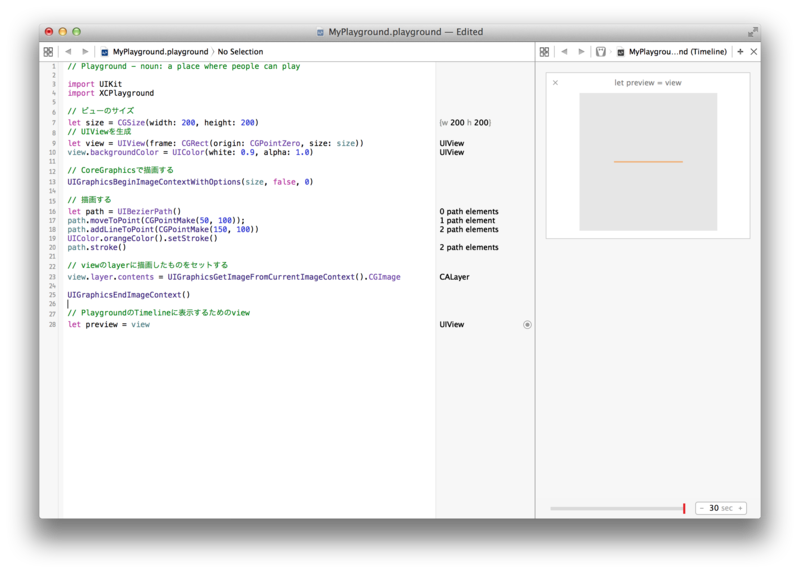Click the view.backgroundColor code line
This screenshot has width=800, height=573.
tap(190, 152)
